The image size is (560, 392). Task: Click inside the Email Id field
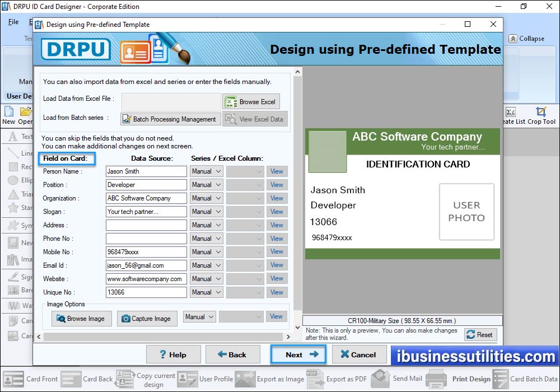146,265
